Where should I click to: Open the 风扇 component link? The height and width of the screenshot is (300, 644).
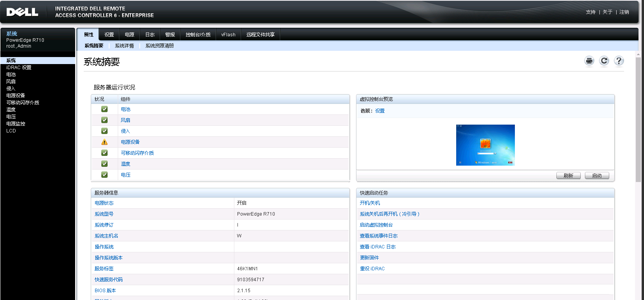126,120
